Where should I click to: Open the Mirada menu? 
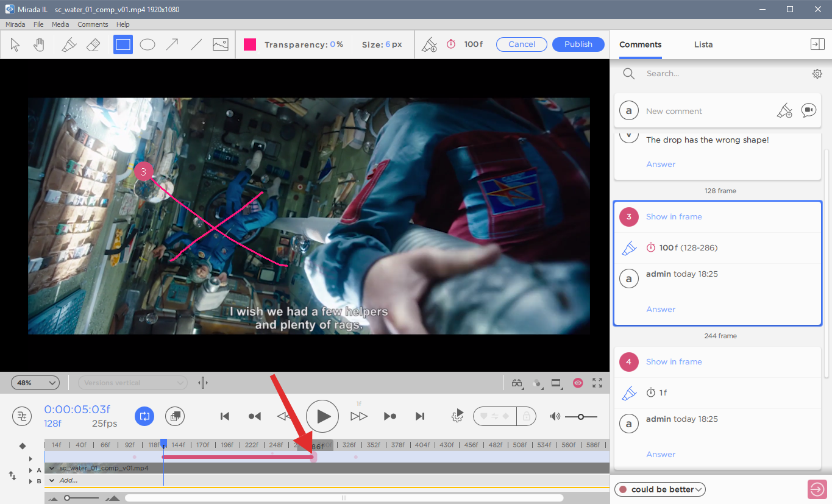pos(15,24)
